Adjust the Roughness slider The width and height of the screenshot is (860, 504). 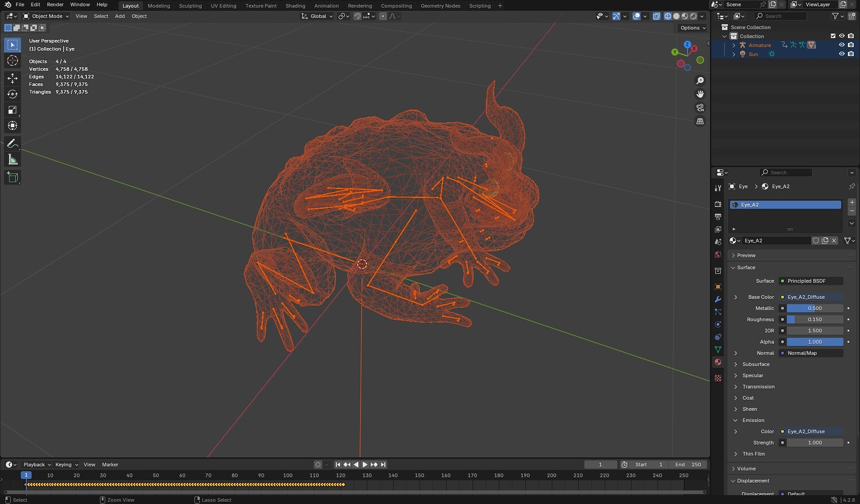tap(815, 319)
